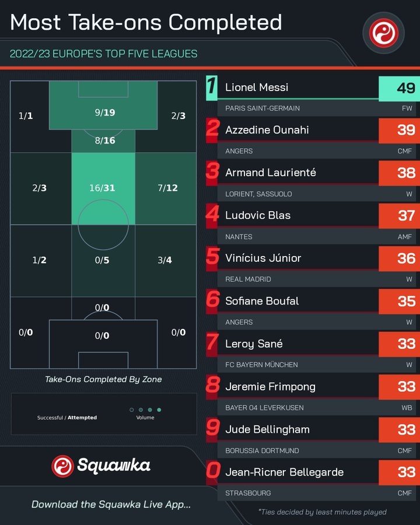Click the red rank 9 badge
Image resolution: width=420 pixels, height=525 pixels.
212,429
